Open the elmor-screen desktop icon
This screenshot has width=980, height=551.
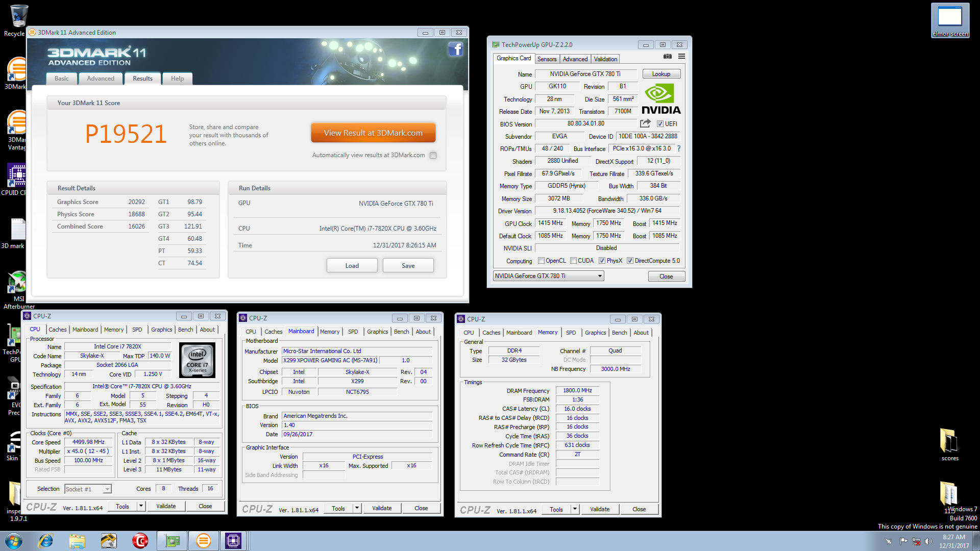950,20
